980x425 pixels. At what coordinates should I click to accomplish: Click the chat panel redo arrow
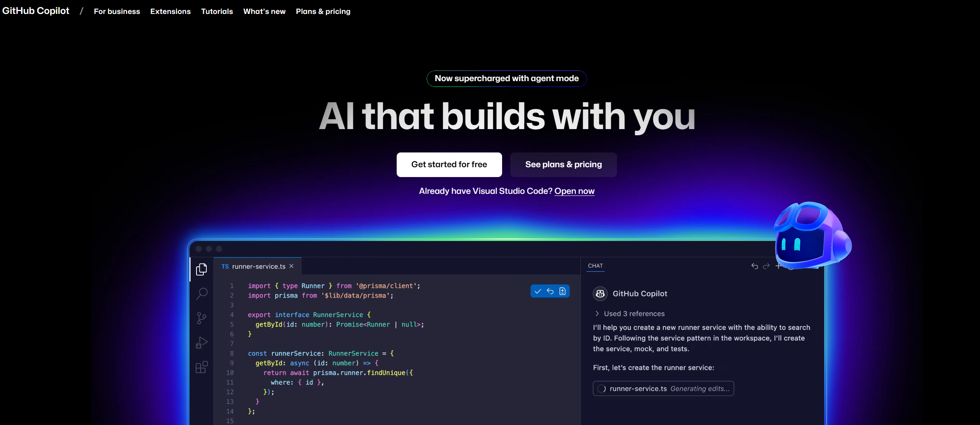pos(766,266)
